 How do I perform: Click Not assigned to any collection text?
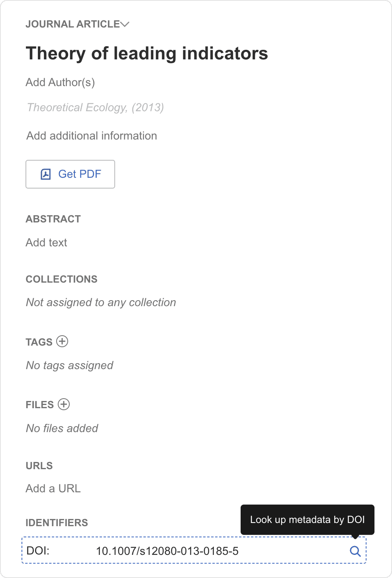coord(100,302)
